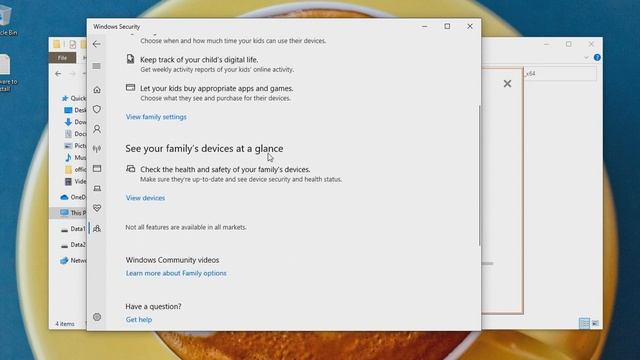Select Data1 drive in File Explorer

coord(73,229)
